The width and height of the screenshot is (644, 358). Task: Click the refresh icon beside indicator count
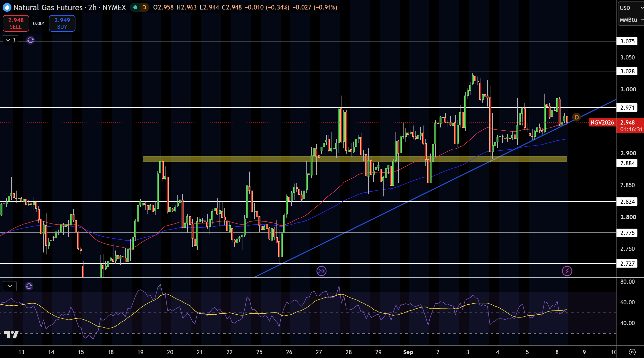click(30, 40)
